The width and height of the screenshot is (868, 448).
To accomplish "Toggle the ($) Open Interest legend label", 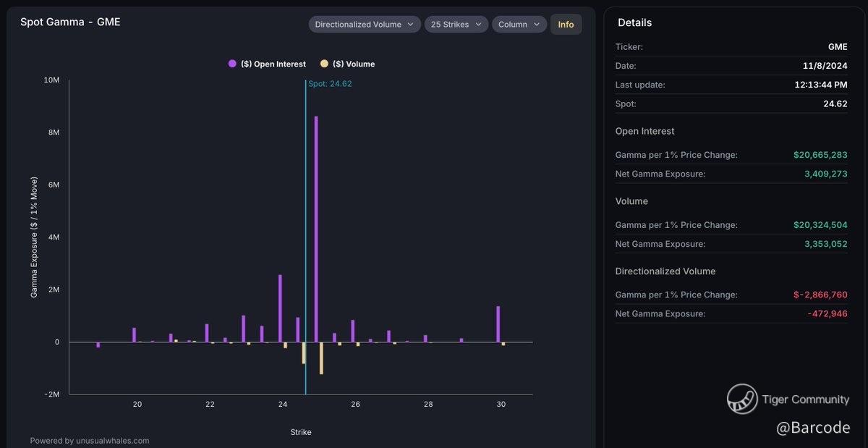I will (273, 64).
